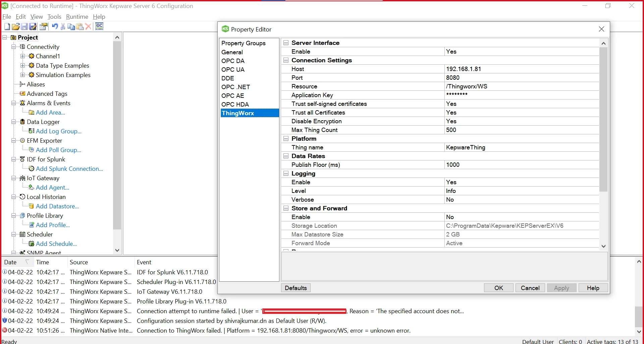Select the Verbose No value

point(522,200)
